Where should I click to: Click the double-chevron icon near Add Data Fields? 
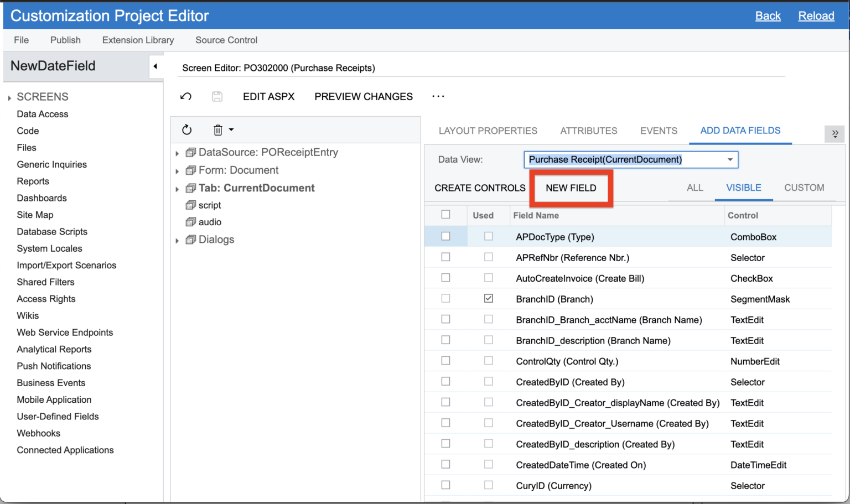tap(835, 134)
